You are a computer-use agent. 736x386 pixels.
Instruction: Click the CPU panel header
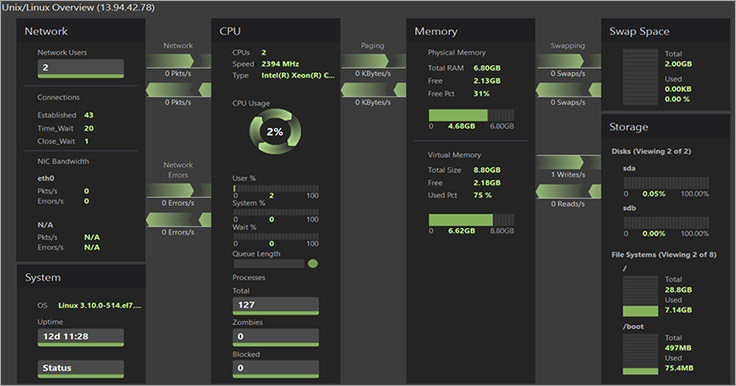pos(276,31)
